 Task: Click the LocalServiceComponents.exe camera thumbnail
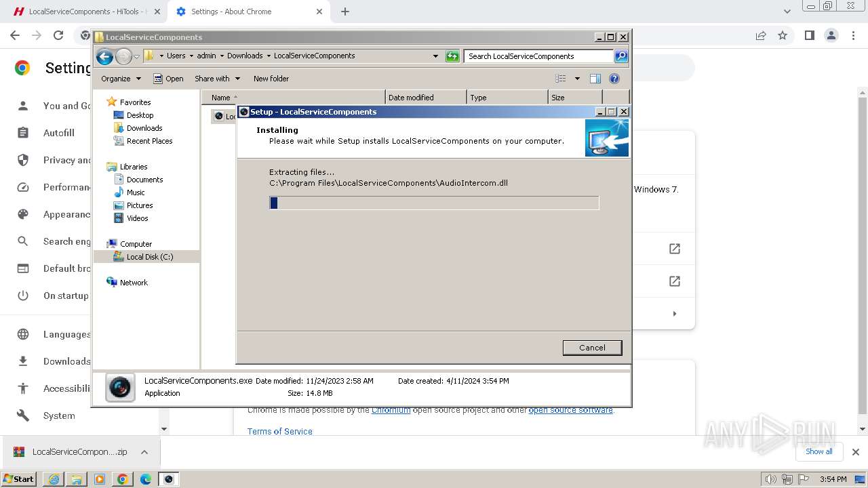click(x=120, y=388)
